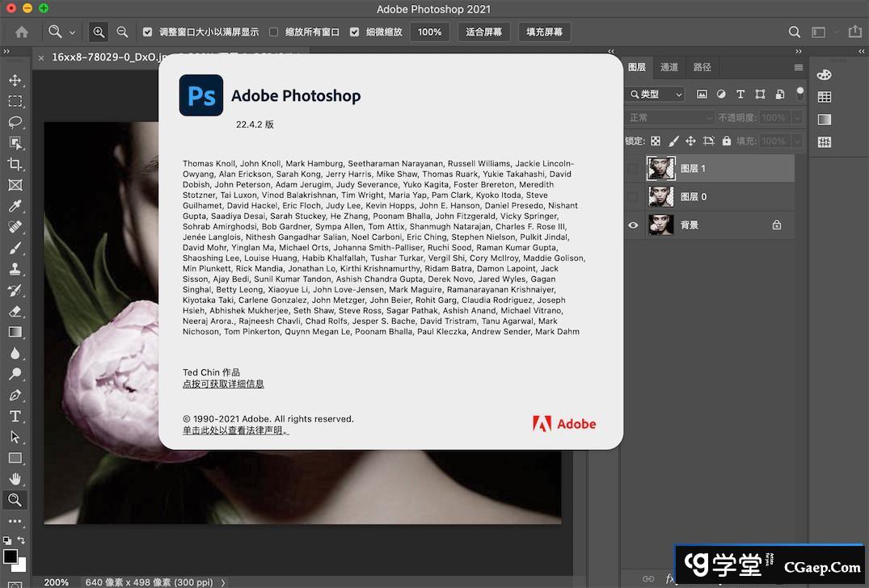Switch to the 路径 tab

click(x=702, y=67)
